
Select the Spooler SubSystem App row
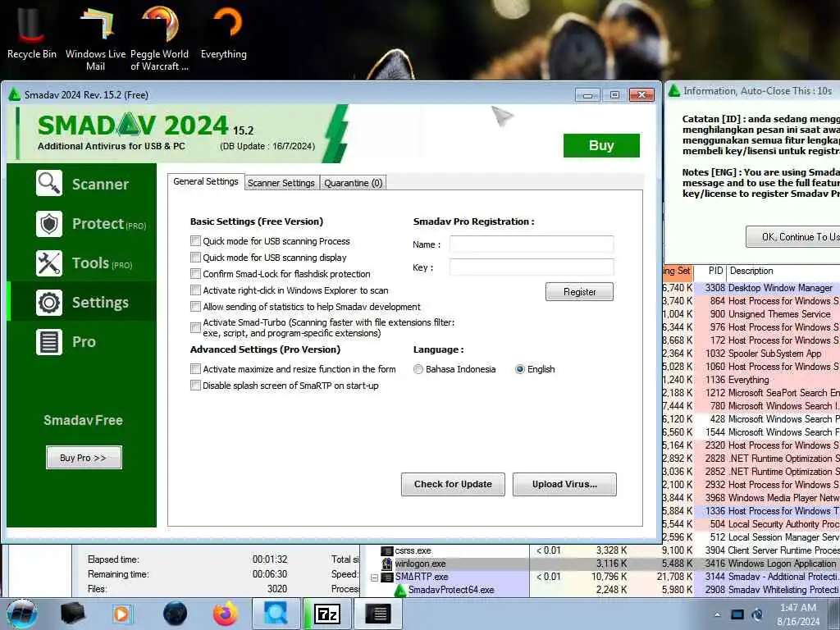pos(751,354)
